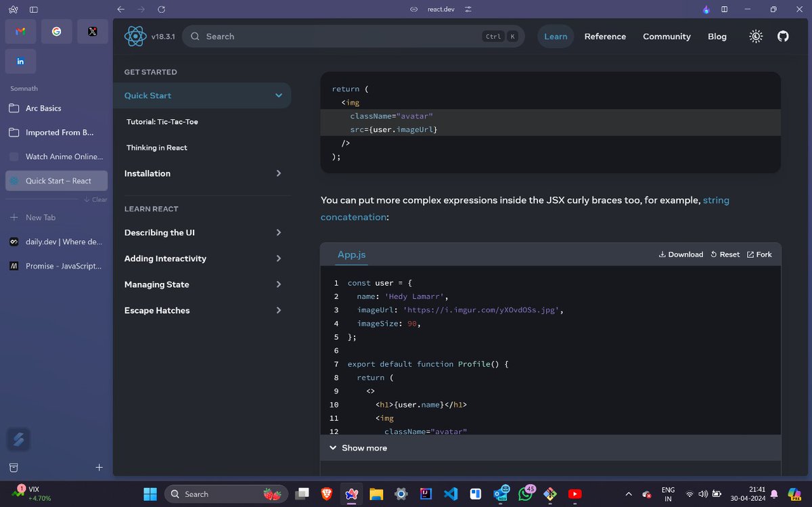Open the Blog nav tab

click(x=717, y=37)
